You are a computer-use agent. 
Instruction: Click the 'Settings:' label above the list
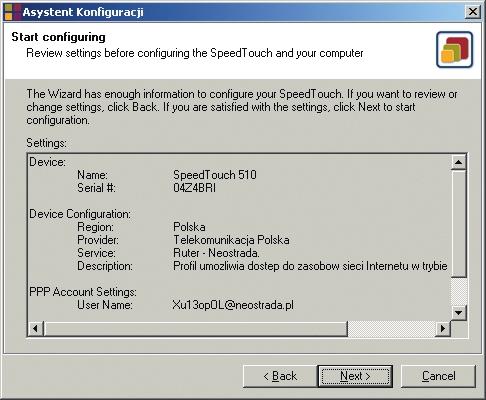[x=46, y=143]
